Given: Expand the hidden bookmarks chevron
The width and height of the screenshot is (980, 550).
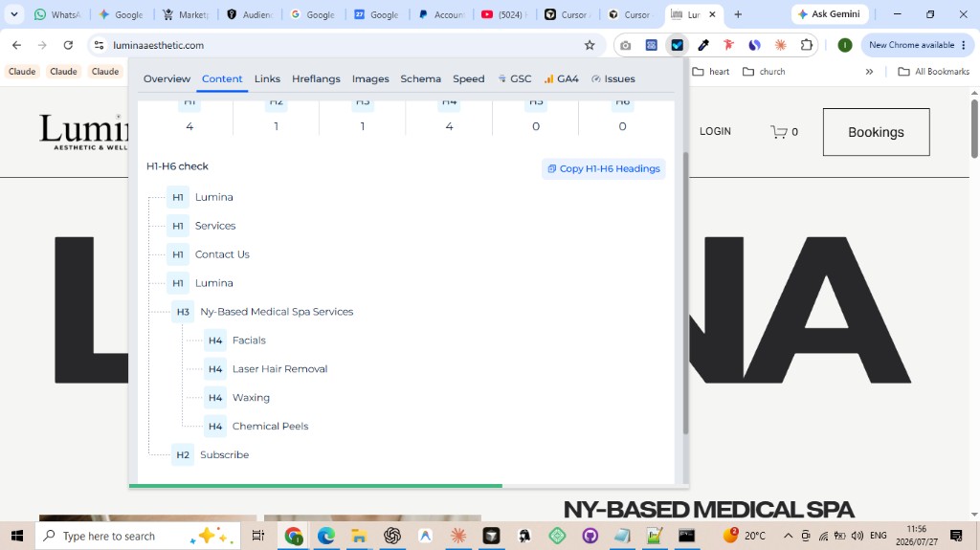Looking at the screenshot, I should pyautogui.click(x=869, y=71).
